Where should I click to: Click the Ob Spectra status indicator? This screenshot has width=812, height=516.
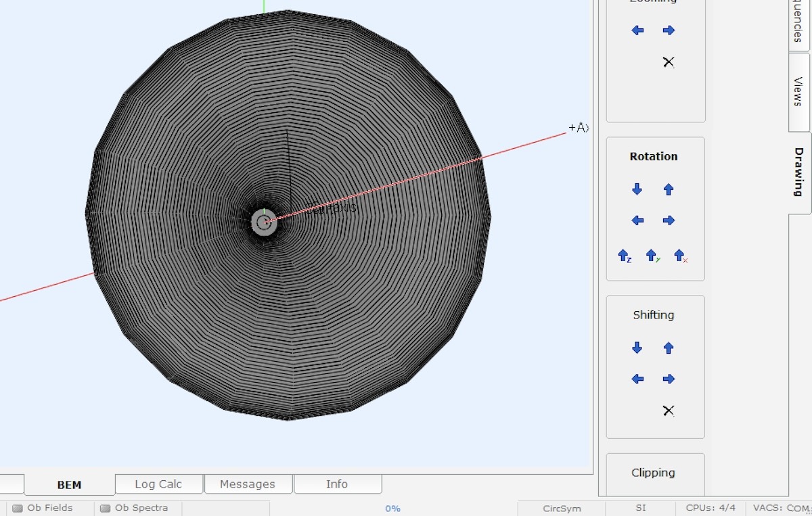(x=134, y=508)
